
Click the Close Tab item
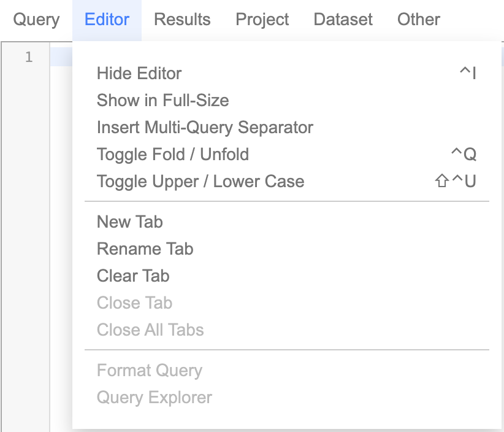tap(134, 303)
